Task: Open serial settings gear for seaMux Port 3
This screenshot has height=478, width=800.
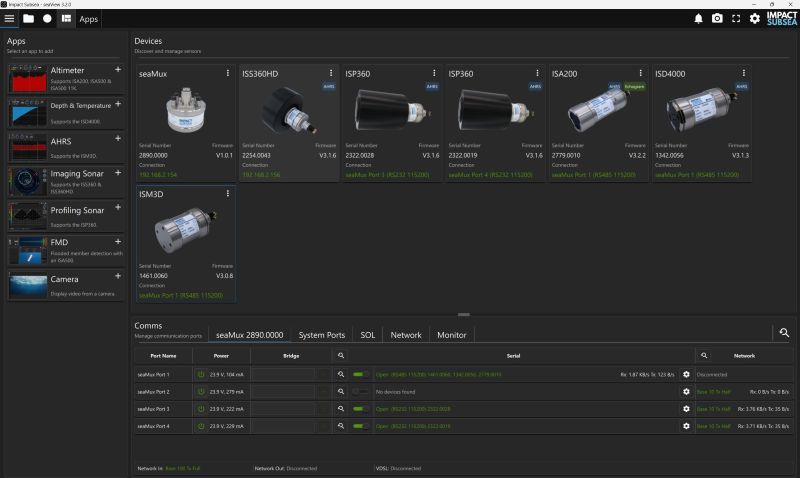Action: [x=686, y=409]
